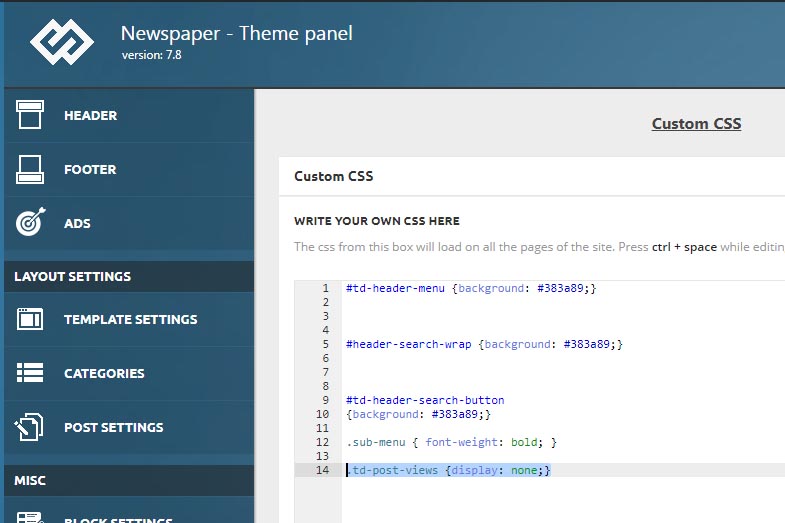
Task: Click the .sub-menu font-weight bold line
Action: pos(451,442)
